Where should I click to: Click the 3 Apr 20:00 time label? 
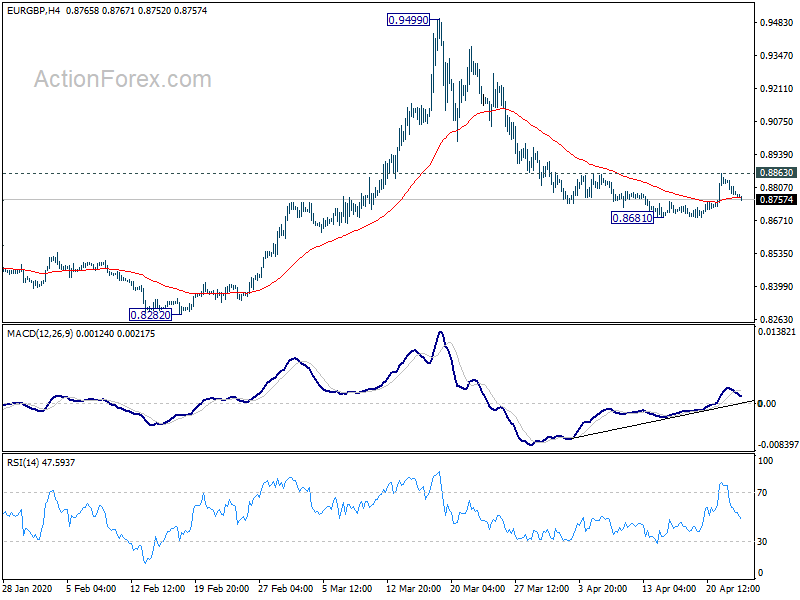tap(603, 588)
